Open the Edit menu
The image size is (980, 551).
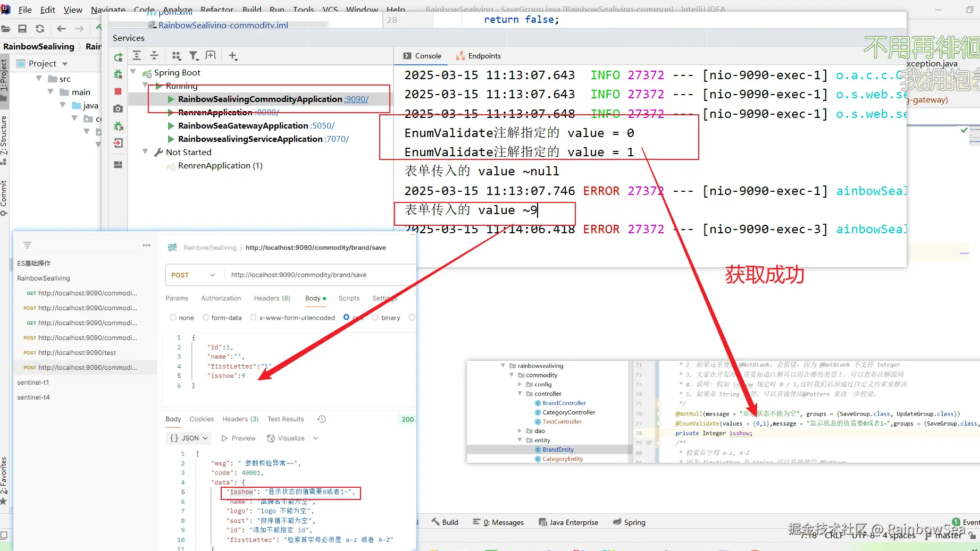coord(48,10)
